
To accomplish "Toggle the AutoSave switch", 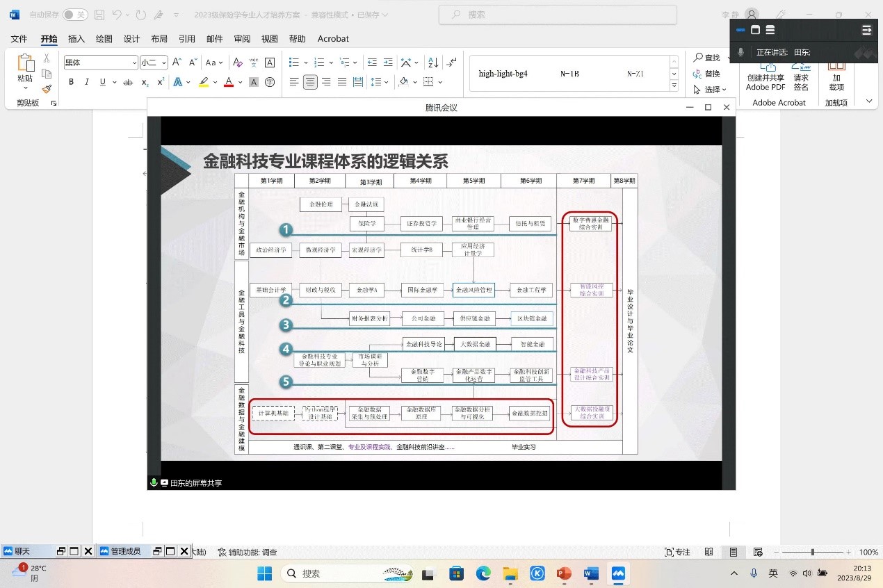I will pos(75,15).
